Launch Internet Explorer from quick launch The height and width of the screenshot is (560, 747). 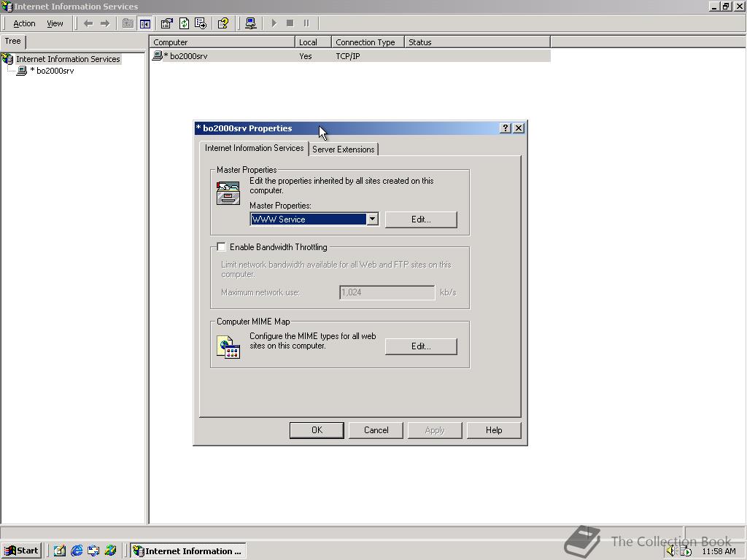pos(77,551)
